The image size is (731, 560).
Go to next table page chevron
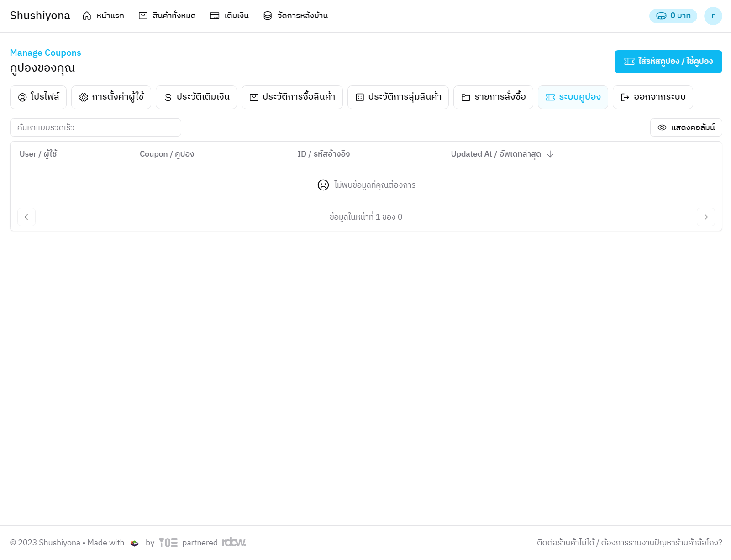click(705, 217)
